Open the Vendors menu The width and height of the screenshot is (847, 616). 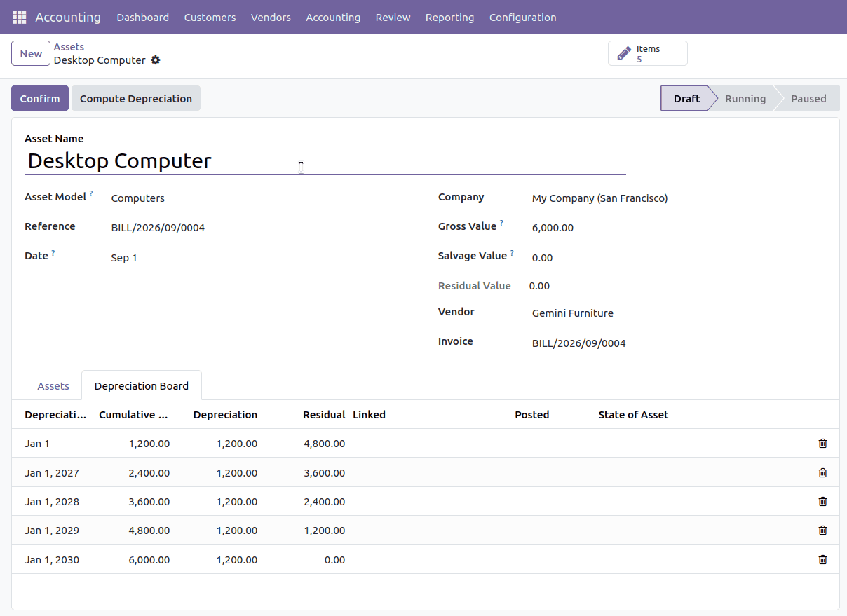[x=271, y=18]
